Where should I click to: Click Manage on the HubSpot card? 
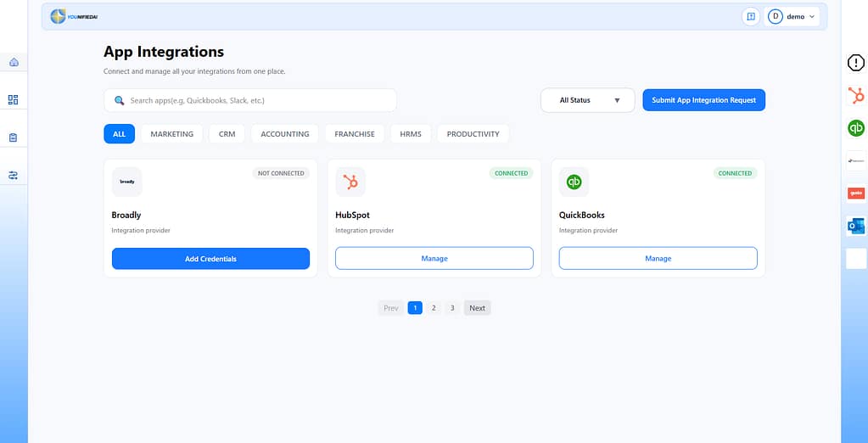coord(434,259)
